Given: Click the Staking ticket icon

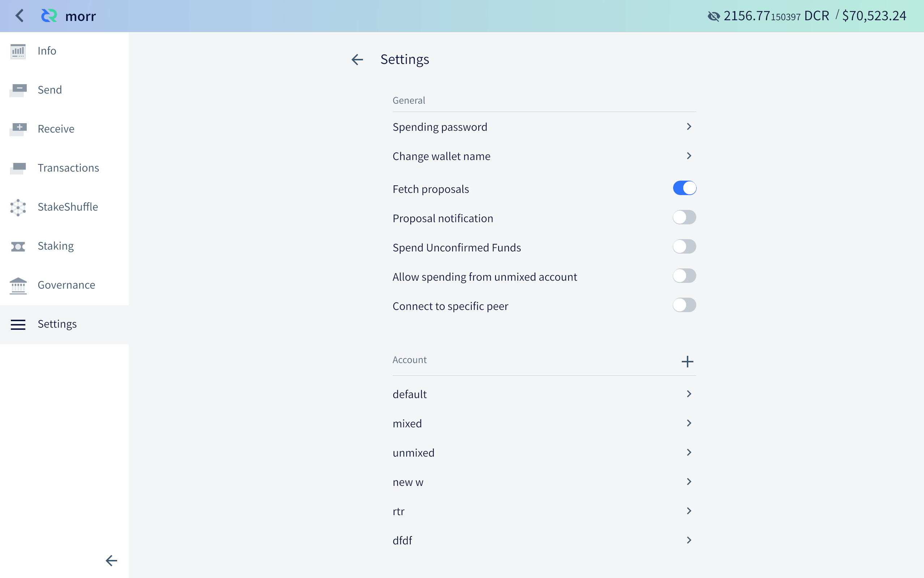Looking at the screenshot, I should click(18, 246).
